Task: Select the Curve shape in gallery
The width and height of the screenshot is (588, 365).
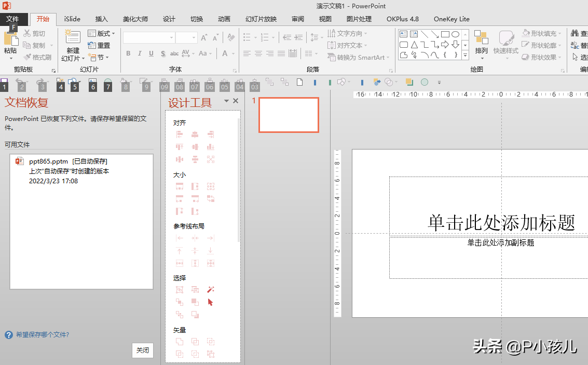Action: click(x=434, y=55)
